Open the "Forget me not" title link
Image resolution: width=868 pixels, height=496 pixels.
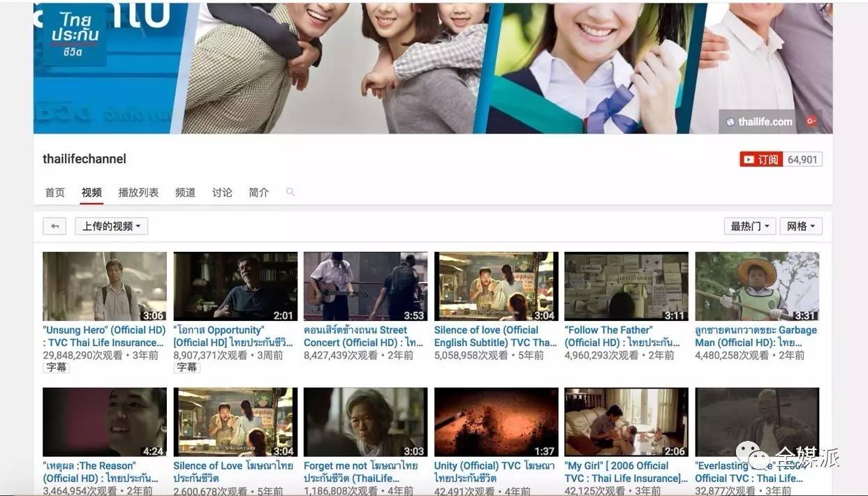click(361, 472)
